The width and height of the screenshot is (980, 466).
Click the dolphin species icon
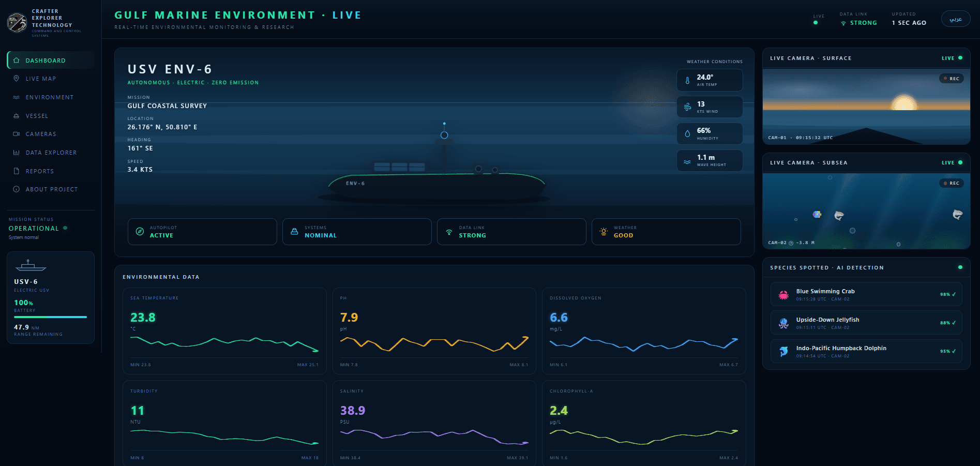[783, 352]
